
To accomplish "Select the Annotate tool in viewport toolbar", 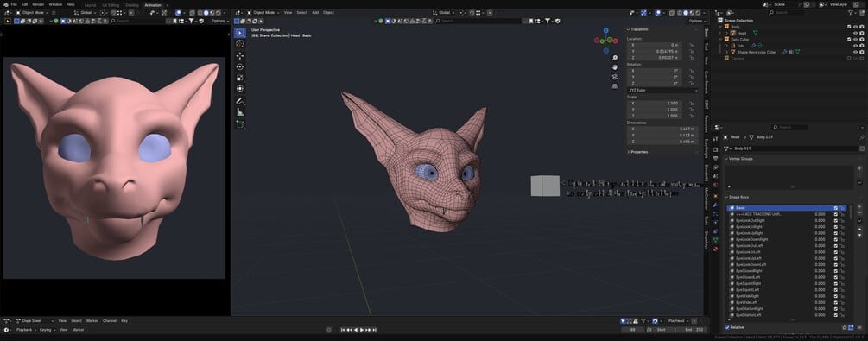I will pyautogui.click(x=240, y=101).
